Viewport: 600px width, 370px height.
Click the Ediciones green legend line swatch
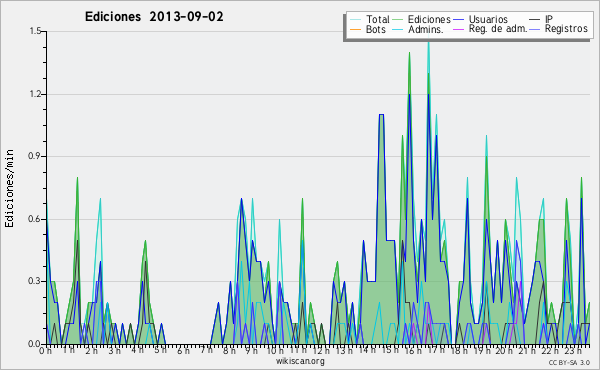[x=398, y=20]
